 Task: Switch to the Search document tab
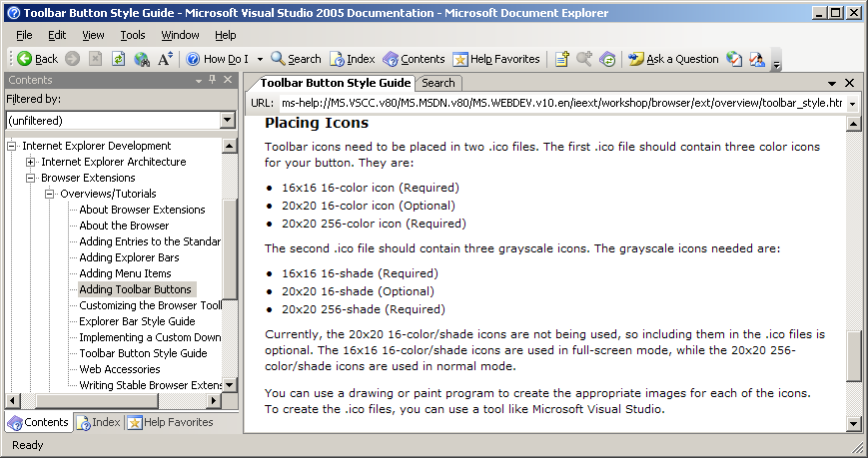tap(437, 84)
